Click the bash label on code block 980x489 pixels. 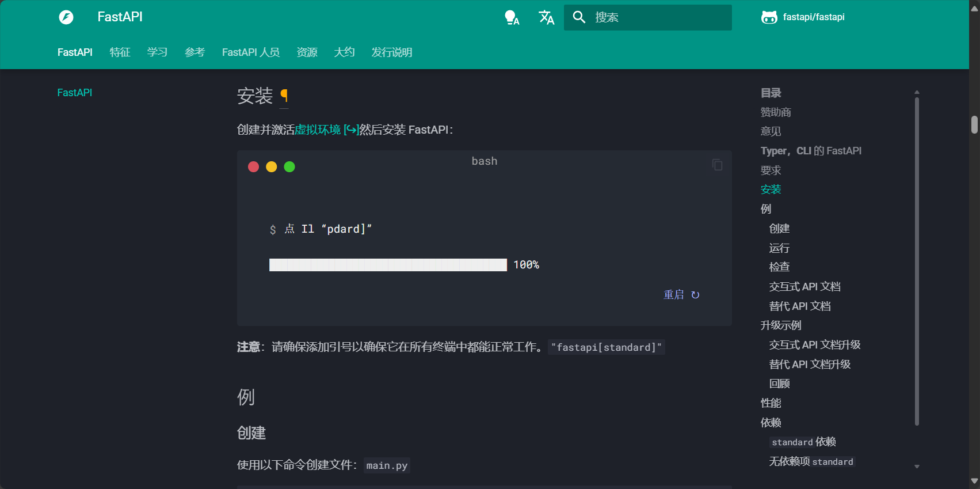pyautogui.click(x=485, y=161)
